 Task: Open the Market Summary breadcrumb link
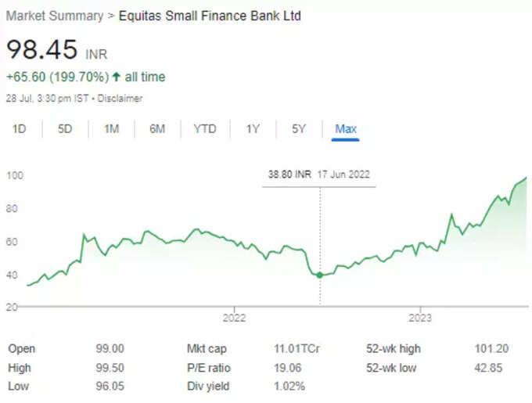pos(55,16)
